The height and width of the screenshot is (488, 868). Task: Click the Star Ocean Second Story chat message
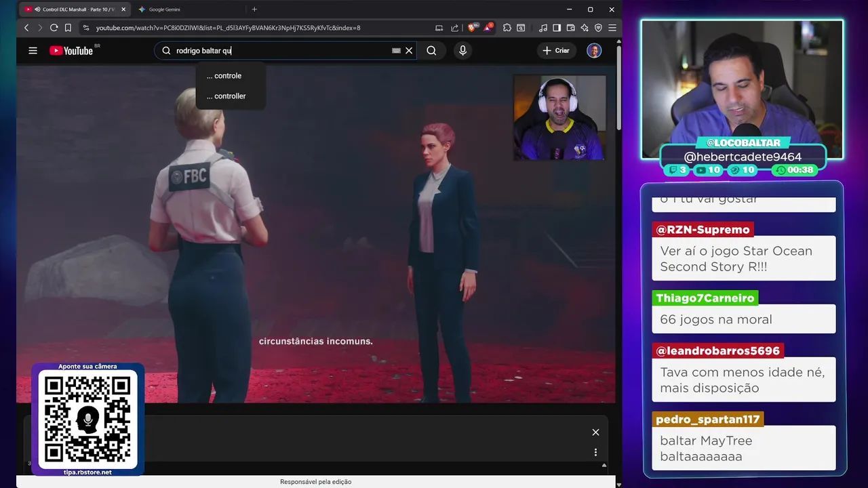[744, 258]
